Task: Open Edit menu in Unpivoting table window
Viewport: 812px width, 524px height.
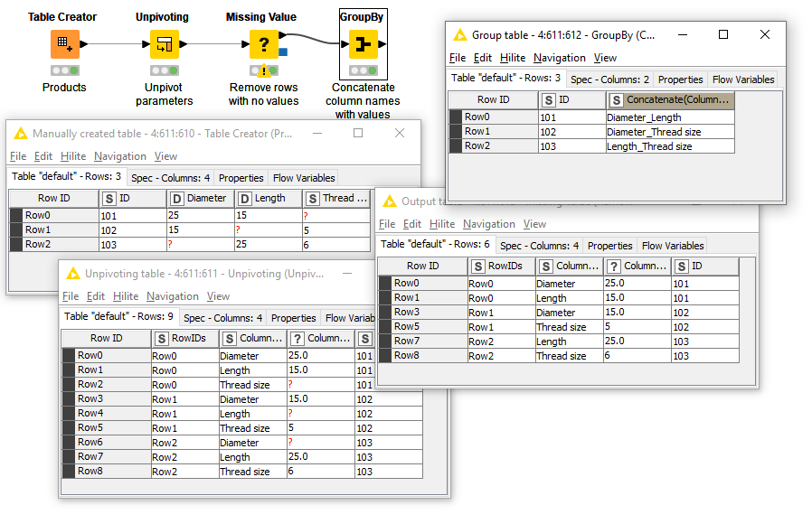Action: click(x=95, y=296)
